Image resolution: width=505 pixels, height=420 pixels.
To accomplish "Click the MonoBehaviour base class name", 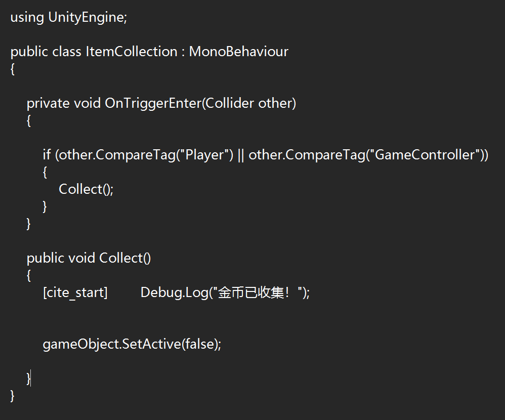I will [238, 52].
